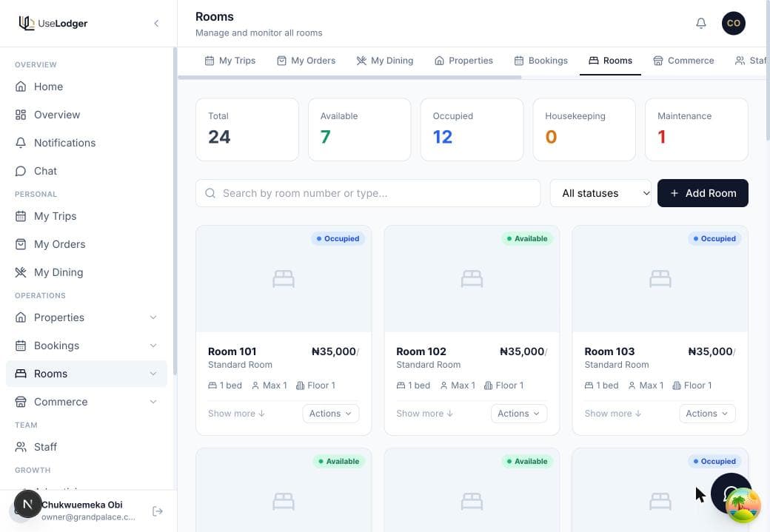
Task: Open the CO user avatar menu
Action: (733, 23)
